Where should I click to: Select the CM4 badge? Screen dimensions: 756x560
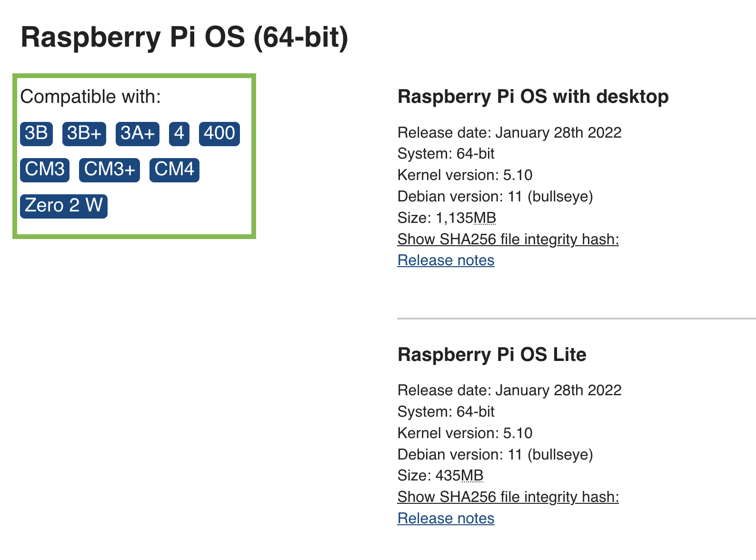click(x=174, y=170)
